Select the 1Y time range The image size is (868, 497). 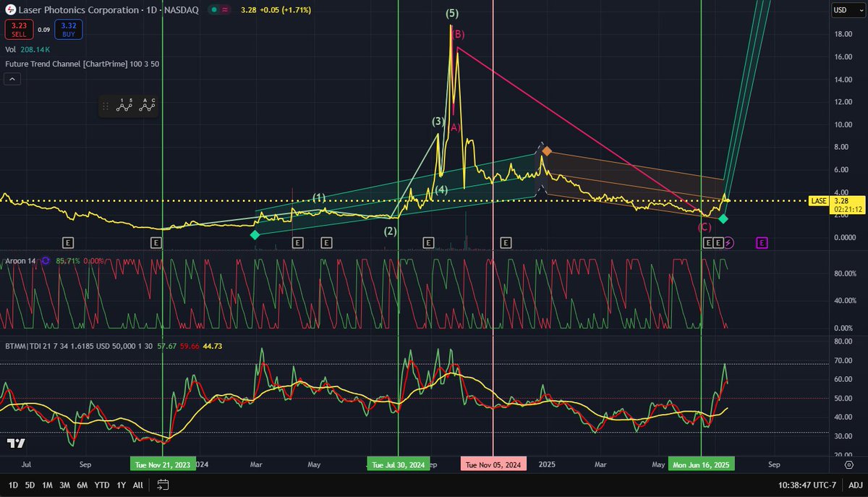(121, 485)
